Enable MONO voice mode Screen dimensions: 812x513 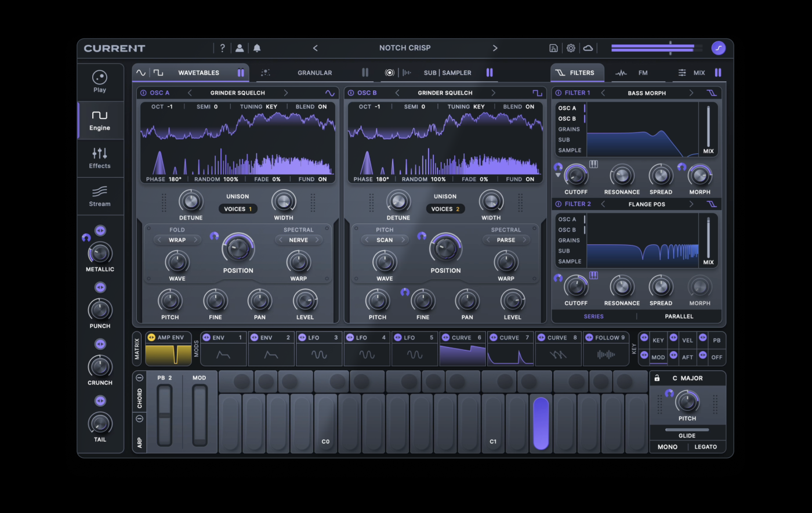668,447
